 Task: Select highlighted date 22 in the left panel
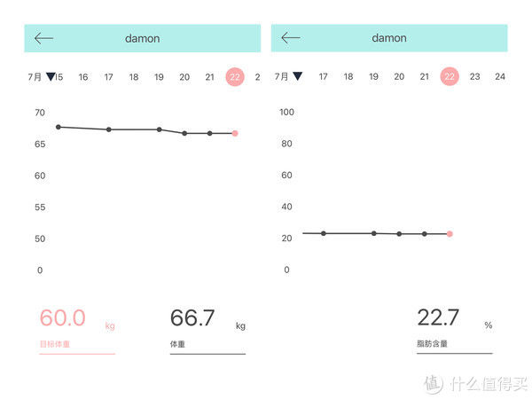pyautogui.click(x=235, y=77)
